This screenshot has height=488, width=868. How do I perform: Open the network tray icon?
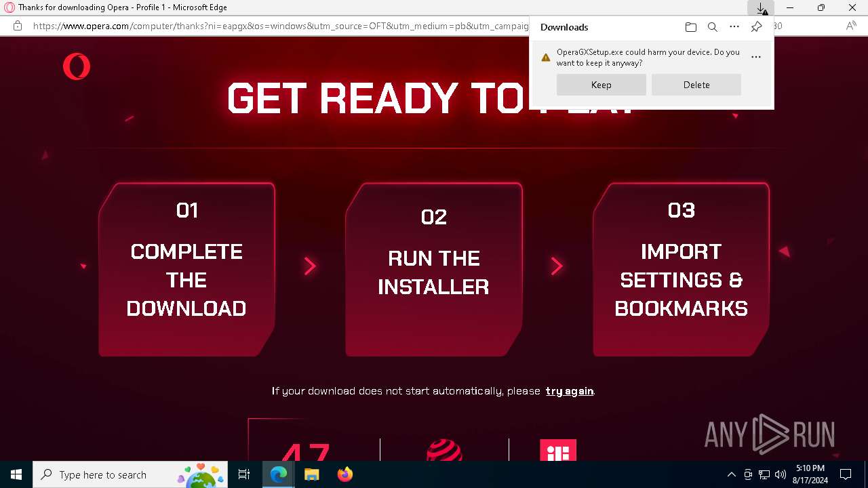tap(764, 474)
